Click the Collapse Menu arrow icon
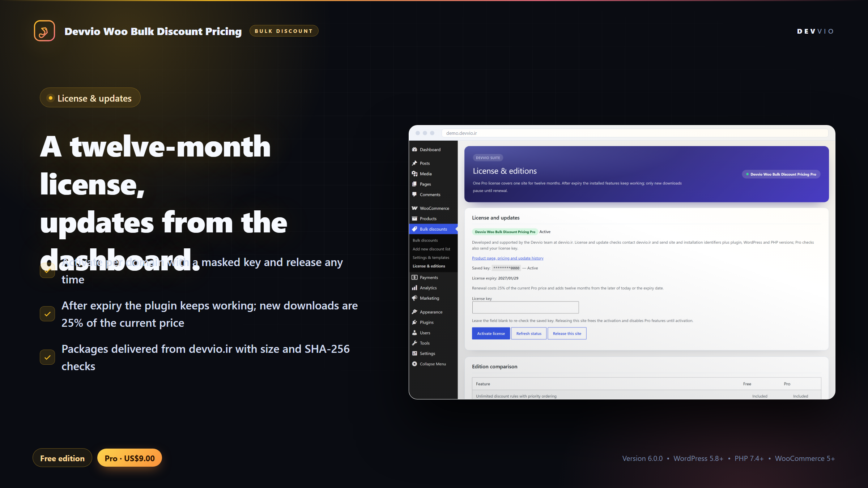 [x=414, y=364]
